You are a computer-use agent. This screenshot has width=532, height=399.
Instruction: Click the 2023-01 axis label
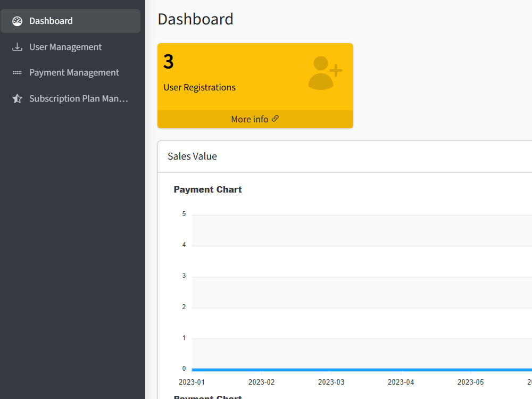pyautogui.click(x=192, y=382)
